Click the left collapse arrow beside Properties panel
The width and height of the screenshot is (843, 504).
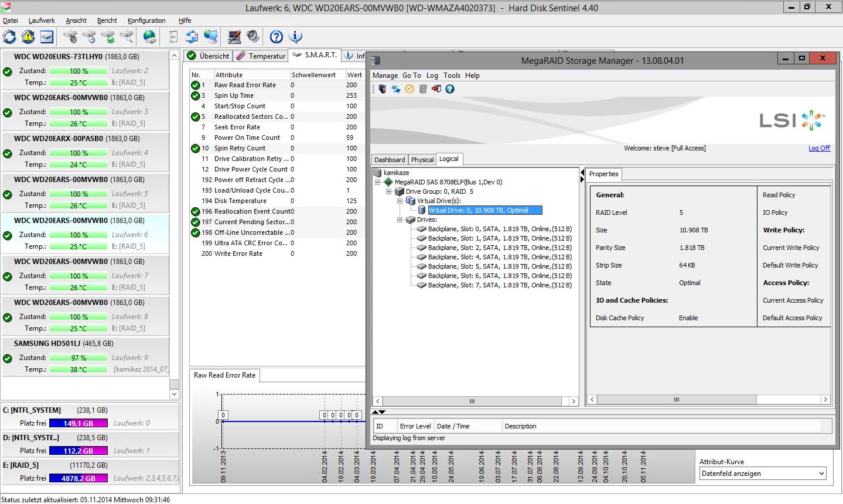coord(582,173)
